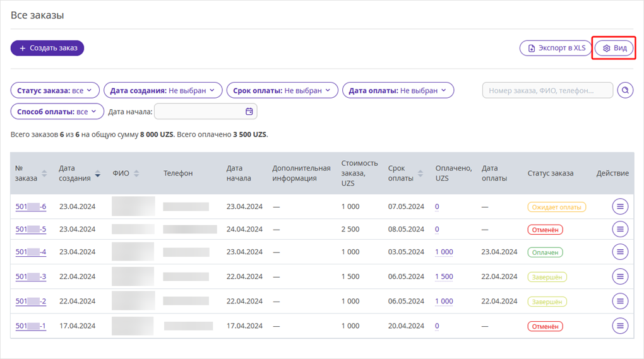Expand the Дата оплаты filter dropdown
The height and width of the screenshot is (359, 644).
[398, 90]
